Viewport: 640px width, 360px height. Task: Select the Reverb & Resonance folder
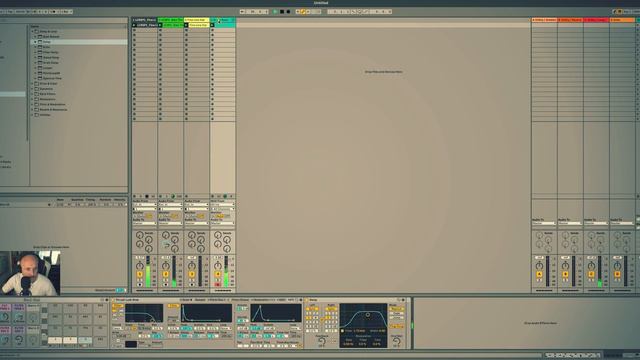[53, 109]
